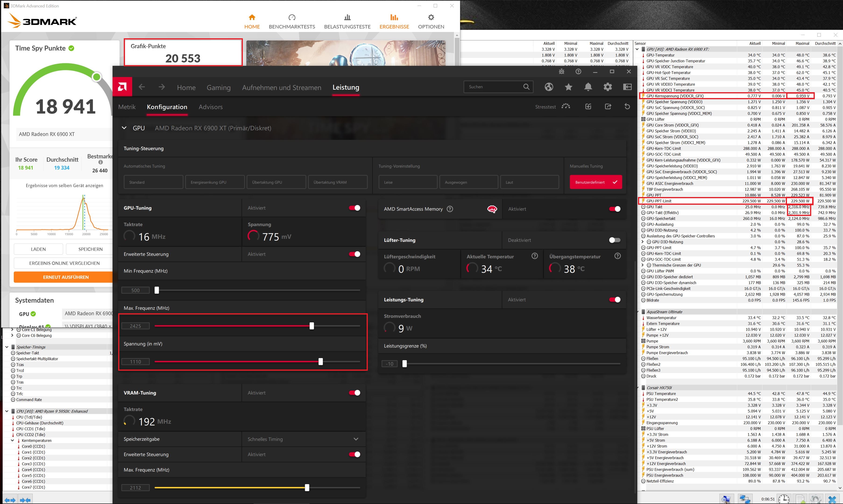
Task: Turn off AMD SmartAccess Memory toggle
Action: [x=614, y=209]
